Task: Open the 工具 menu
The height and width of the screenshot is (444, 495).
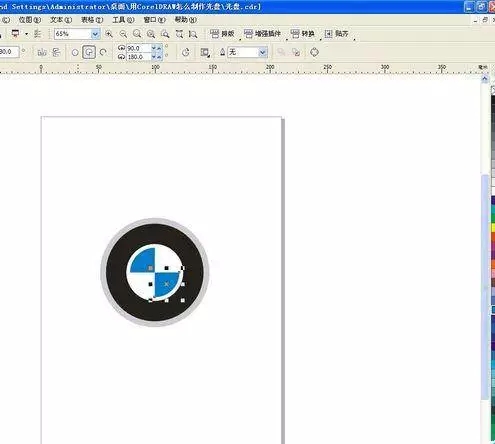Action: tap(123, 20)
